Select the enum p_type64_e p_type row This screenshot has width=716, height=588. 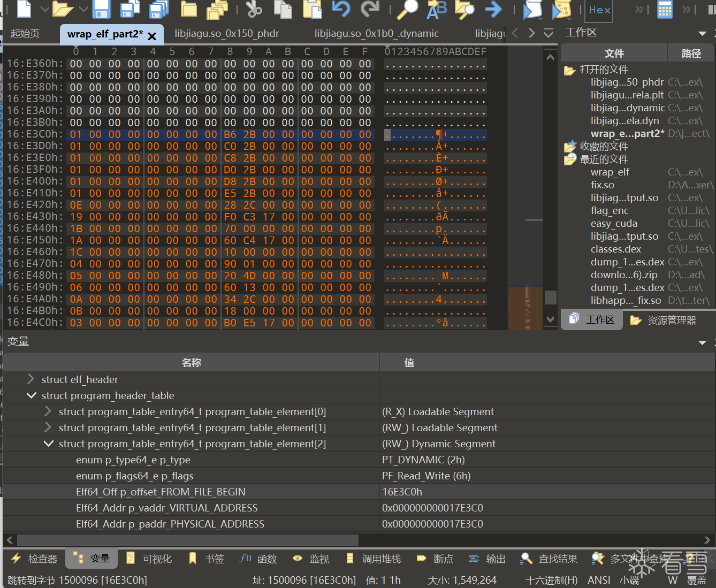point(360,460)
